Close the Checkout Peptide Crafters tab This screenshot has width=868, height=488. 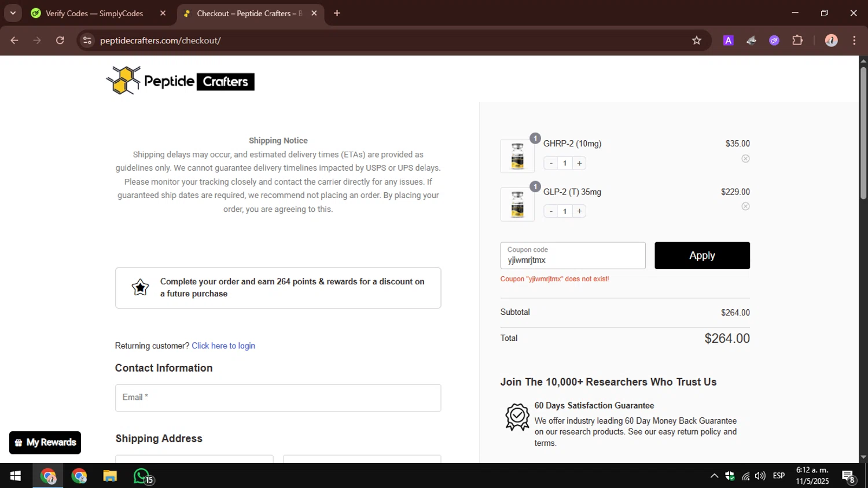pos(314,13)
